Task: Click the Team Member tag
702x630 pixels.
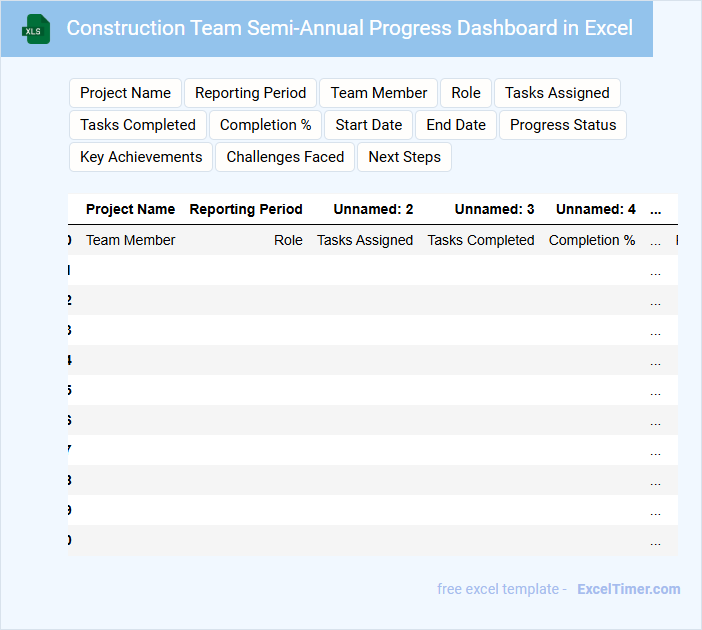Action: click(x=379, y=93)
